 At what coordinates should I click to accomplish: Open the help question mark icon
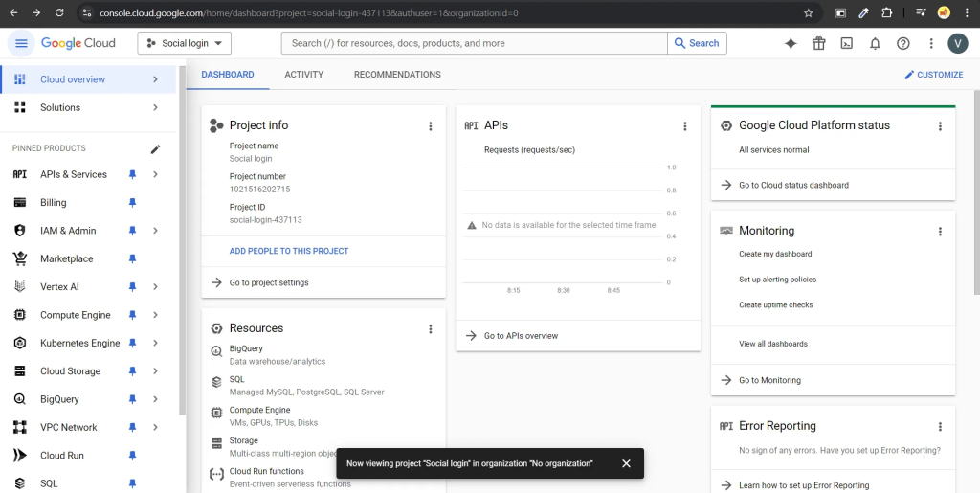902,43
